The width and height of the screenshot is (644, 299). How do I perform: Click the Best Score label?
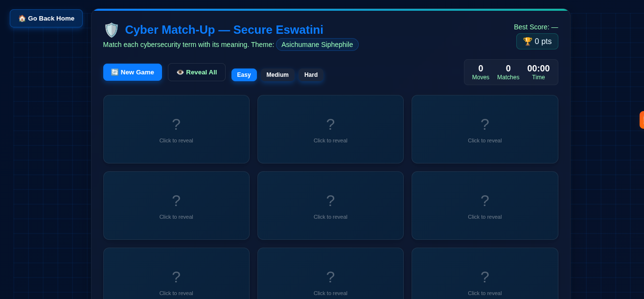536,27
